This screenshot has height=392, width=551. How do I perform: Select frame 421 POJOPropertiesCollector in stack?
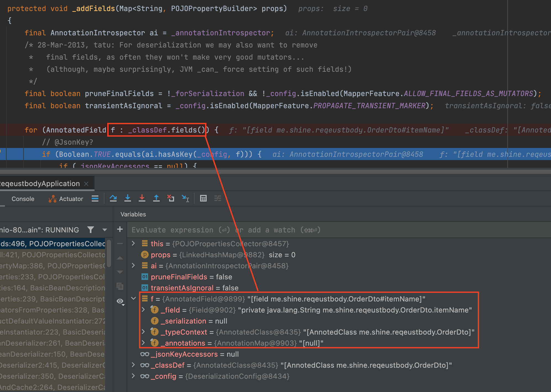coord(53,255)
